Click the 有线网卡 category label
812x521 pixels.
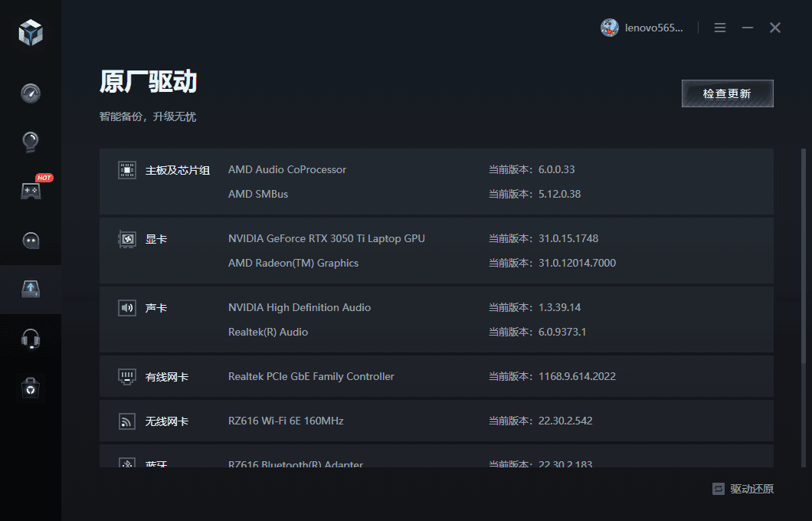point(167,376)
